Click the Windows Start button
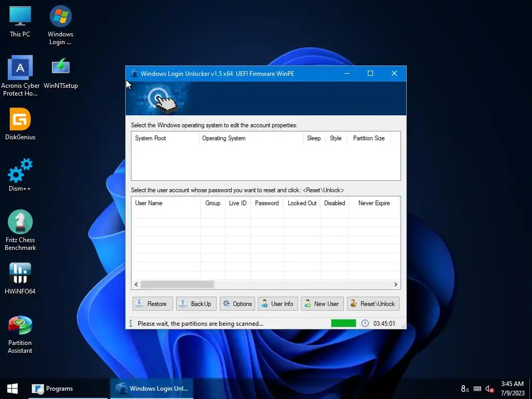The height and width of the screenshot is (399, 532). [x=12, y=389]
